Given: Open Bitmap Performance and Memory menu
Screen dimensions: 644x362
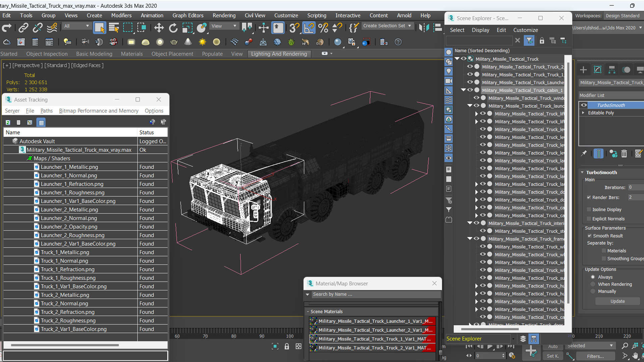Looking at the screenshot, I should pos(99,111).
